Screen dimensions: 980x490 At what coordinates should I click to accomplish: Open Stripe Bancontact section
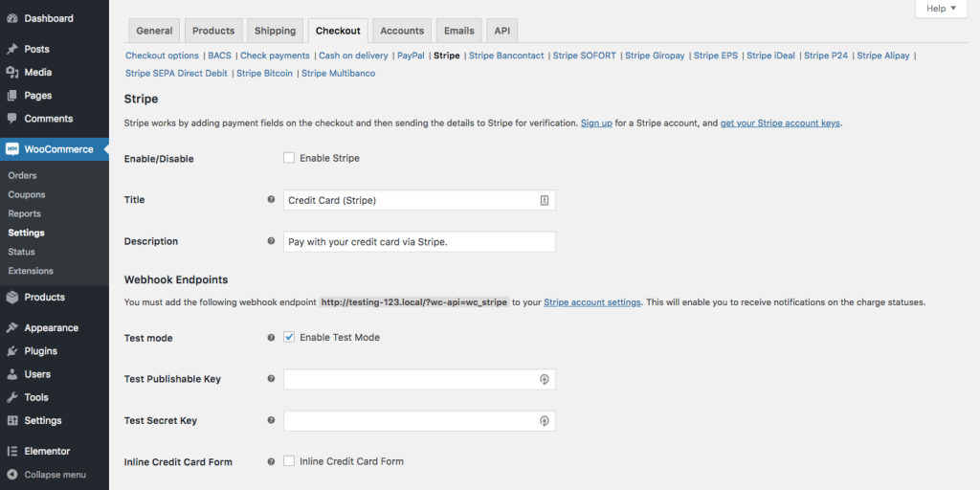point(506,56)
